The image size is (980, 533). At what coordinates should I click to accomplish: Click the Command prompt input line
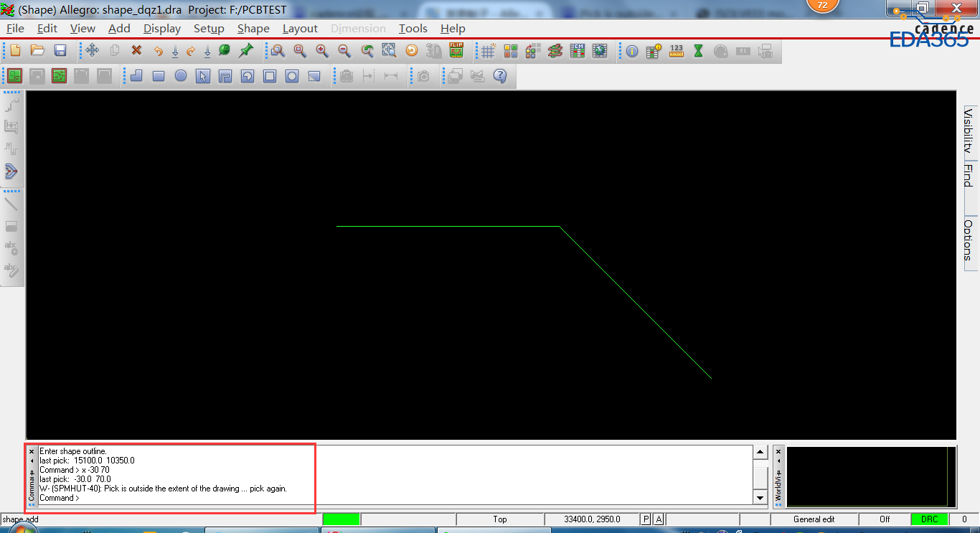[x=395, y=498]
